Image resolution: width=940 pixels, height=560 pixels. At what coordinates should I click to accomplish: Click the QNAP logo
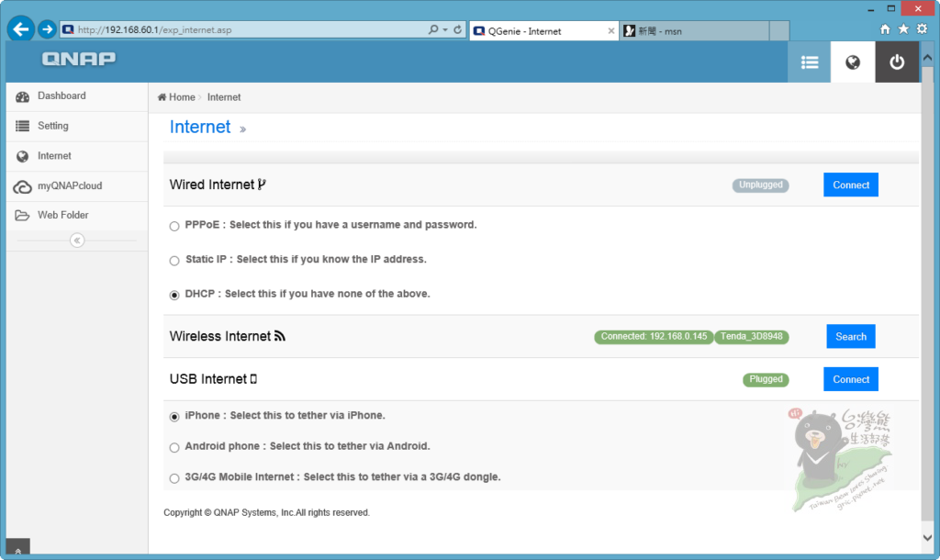click(x=79, y=59)
